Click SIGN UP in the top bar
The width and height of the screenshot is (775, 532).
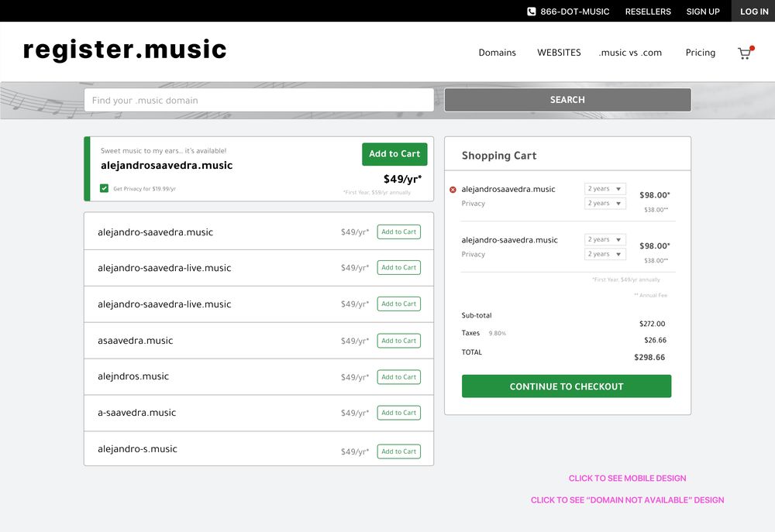pos(703,12)
